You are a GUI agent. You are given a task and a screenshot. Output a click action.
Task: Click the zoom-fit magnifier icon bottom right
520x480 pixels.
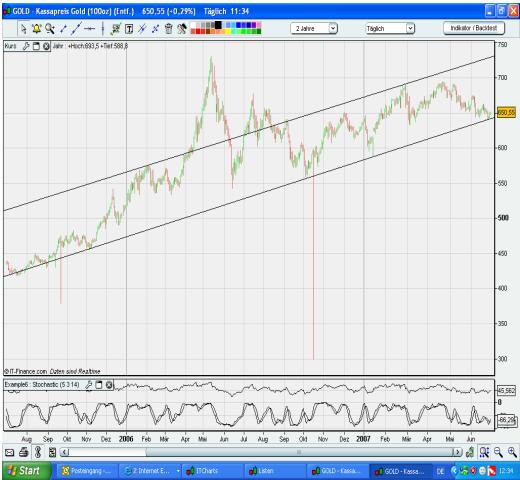pos(484,453)
